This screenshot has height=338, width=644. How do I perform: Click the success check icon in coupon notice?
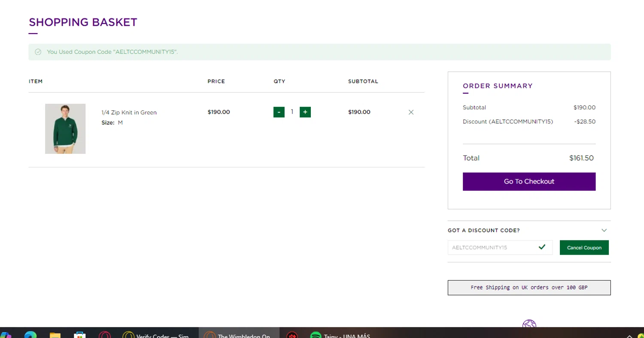click(x=38, y=52)
